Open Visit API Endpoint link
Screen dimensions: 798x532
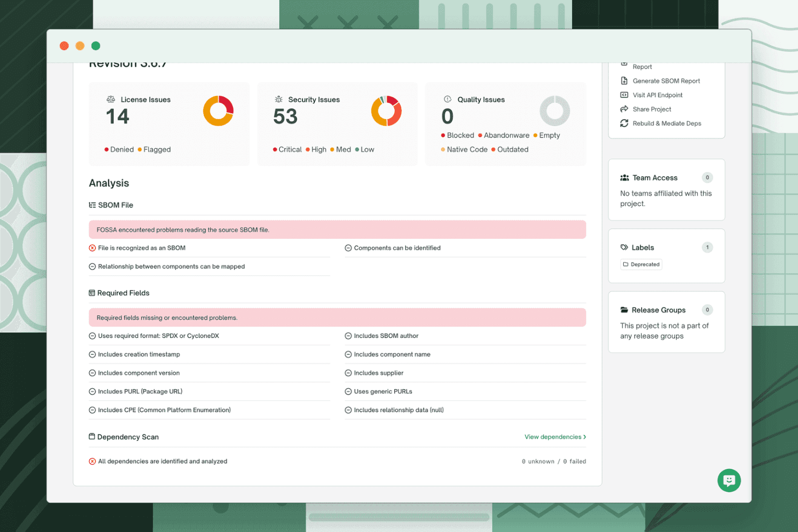[x=658, y=95]
